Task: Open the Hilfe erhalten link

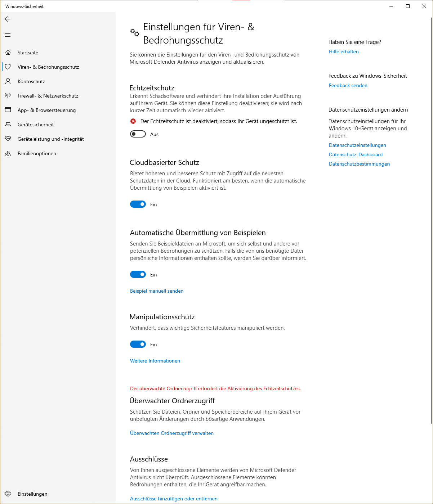Action: click(x=344, y=51)
